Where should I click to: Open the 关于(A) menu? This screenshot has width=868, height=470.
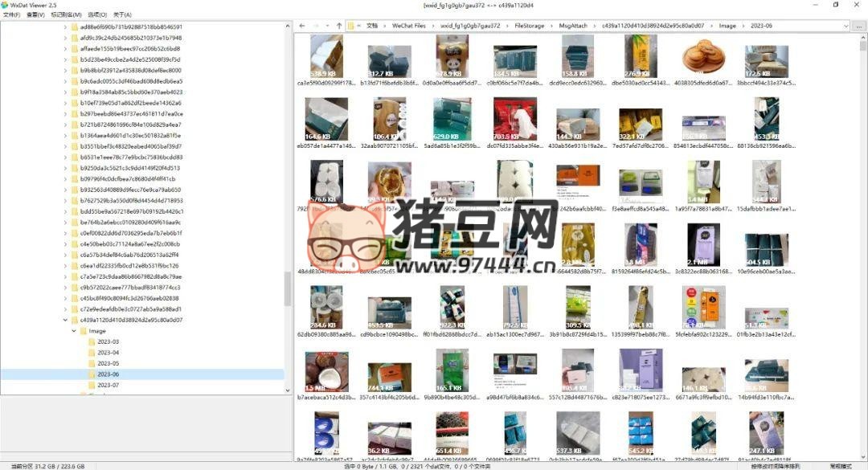coord(122,14)
